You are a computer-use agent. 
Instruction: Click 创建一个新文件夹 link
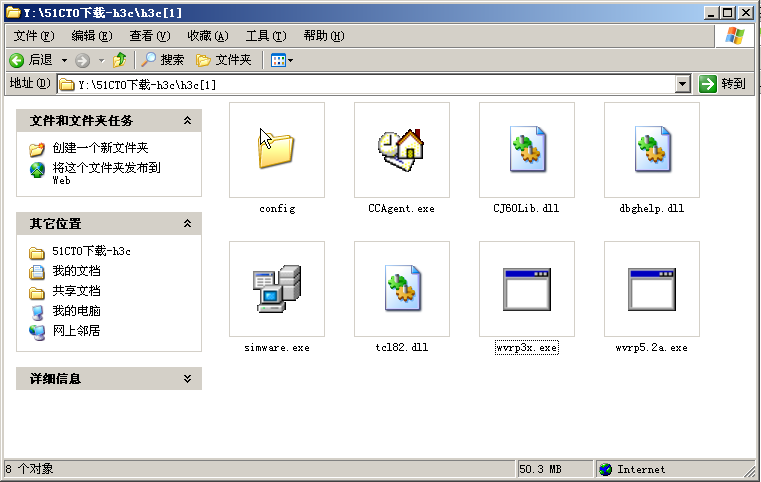click(x=100, y=148)
